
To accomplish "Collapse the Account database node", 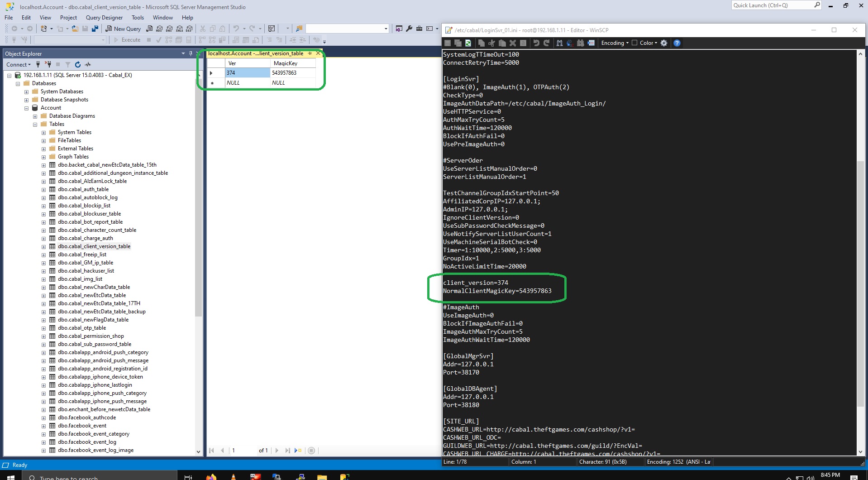I will pyautogui.click(x=26, y=108).
